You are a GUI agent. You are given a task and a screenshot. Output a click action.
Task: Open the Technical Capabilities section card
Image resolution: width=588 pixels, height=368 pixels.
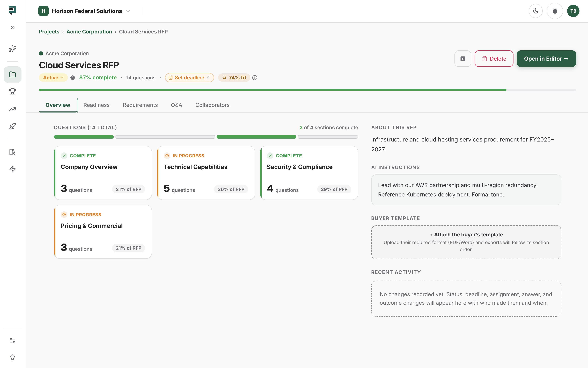coord(206,173)
